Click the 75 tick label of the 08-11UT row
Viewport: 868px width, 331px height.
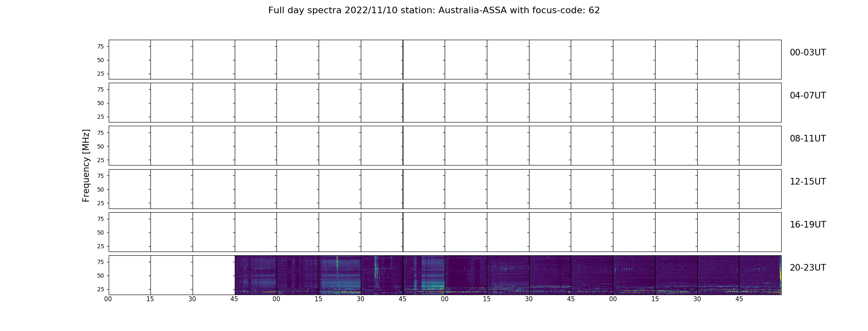[x=100, y=133]
